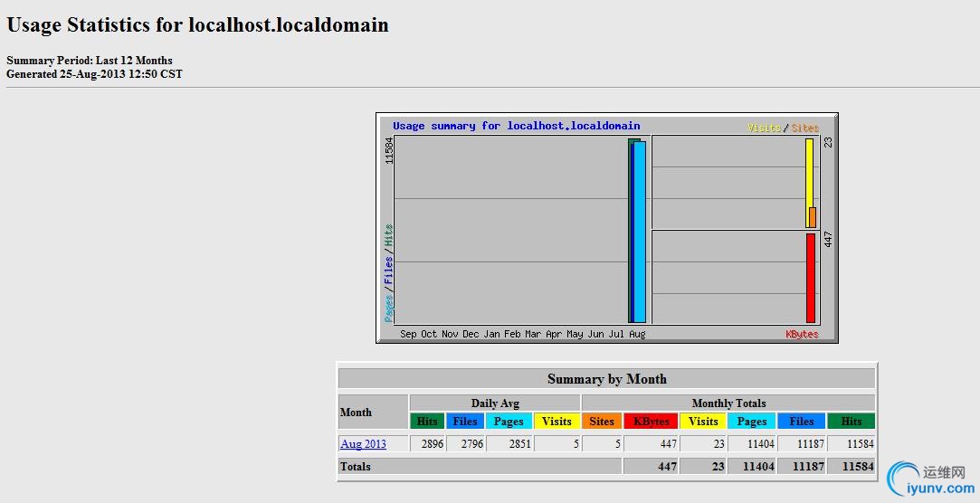Click the green Hits header under Monthly Totals
Image resolution: width=980 pixels, height=503 pixels.
852,422
